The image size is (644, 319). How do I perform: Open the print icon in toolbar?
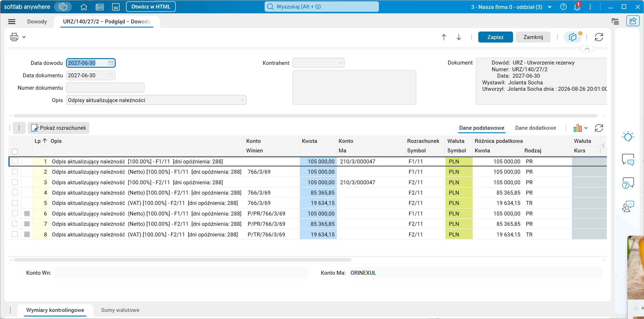[14, 37]
